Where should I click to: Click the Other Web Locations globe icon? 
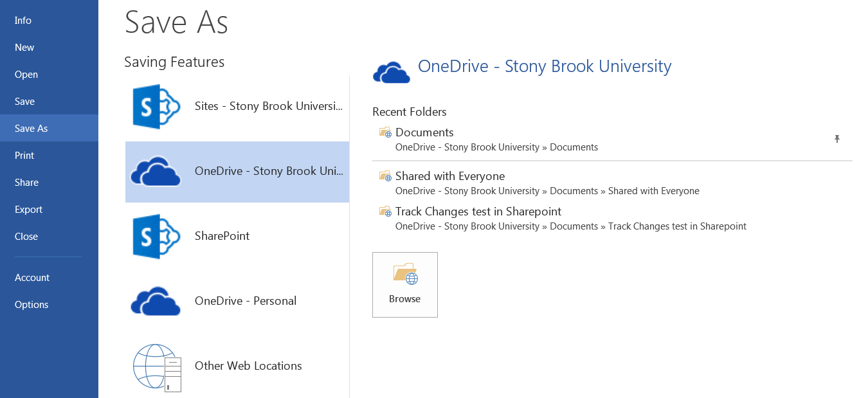click(x=158, y=367)
